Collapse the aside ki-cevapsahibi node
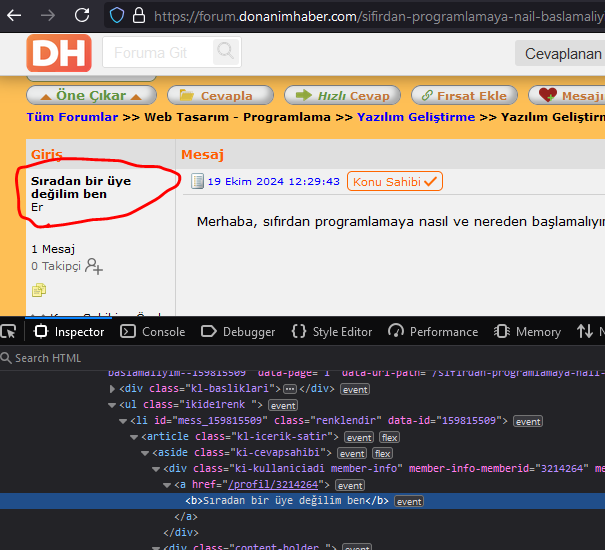Screen dimensions: 605x550 click(145, 453)
